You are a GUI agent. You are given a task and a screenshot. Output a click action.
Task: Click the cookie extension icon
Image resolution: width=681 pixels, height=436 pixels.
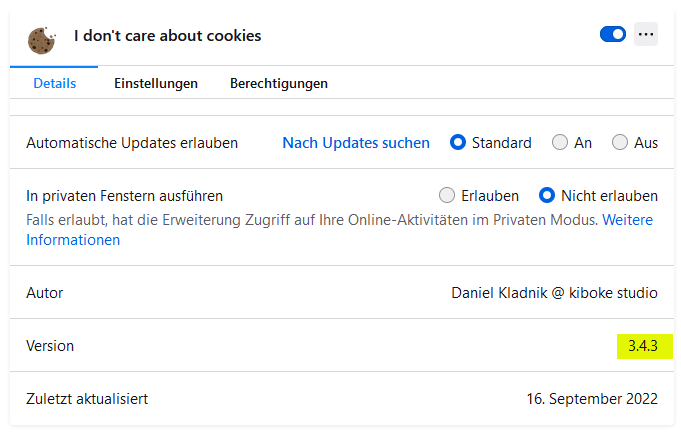click(x=41, y=38)
